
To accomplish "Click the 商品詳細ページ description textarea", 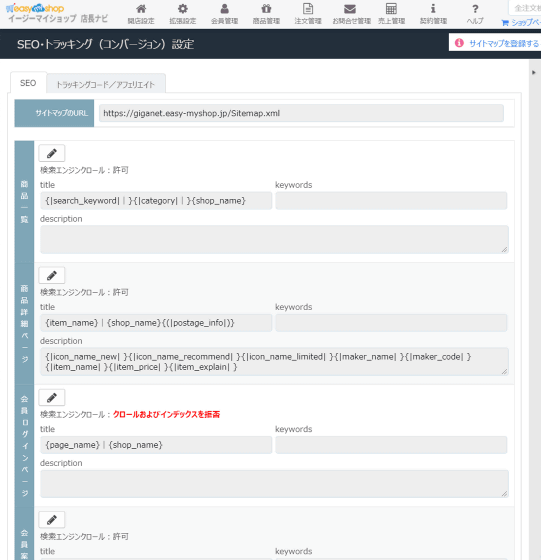I will click(x=274, y=361).
